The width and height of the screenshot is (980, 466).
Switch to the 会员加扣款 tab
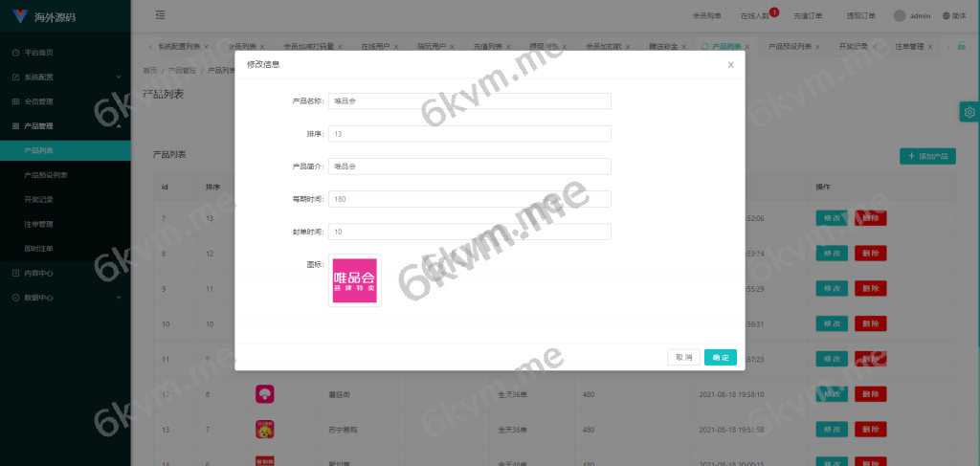click(604, 46)
